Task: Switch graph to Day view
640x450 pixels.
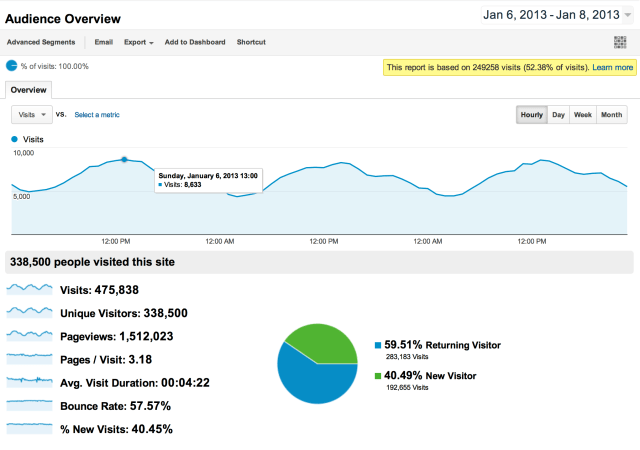Action: pyautogui.click(x=558, y=115)
